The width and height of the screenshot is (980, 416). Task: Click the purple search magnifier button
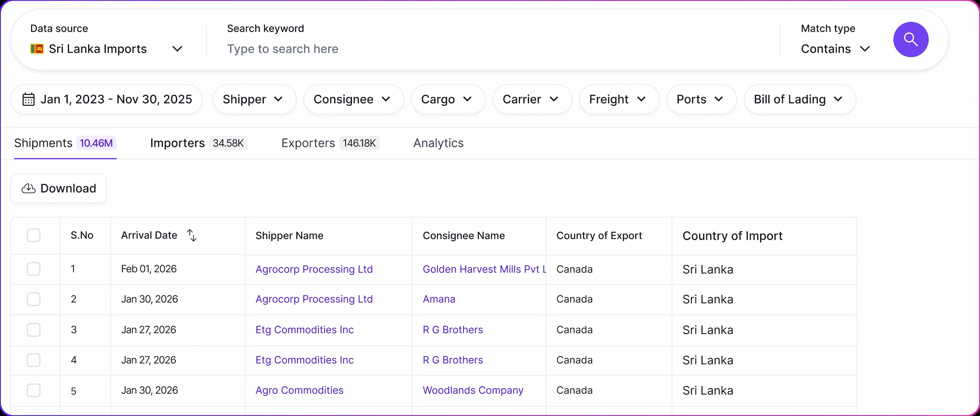[x=910, y=40]
